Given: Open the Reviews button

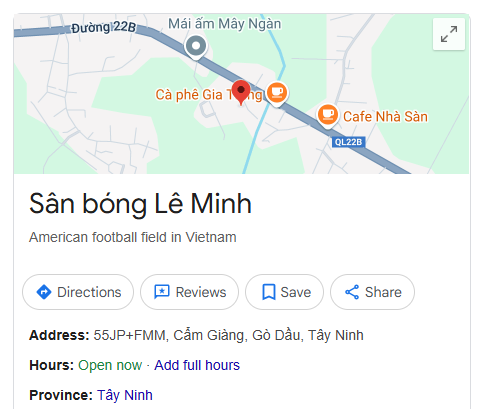Looking at the screenshot, I should tap(189, 292).
